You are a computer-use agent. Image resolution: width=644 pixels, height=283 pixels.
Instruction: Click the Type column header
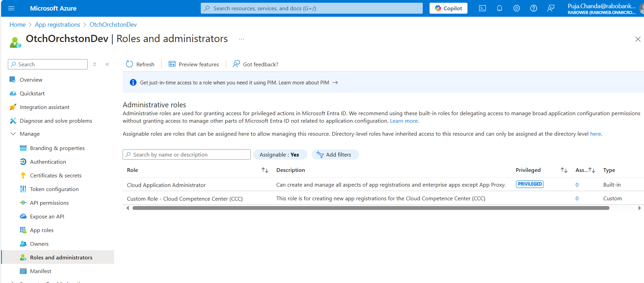609,170
